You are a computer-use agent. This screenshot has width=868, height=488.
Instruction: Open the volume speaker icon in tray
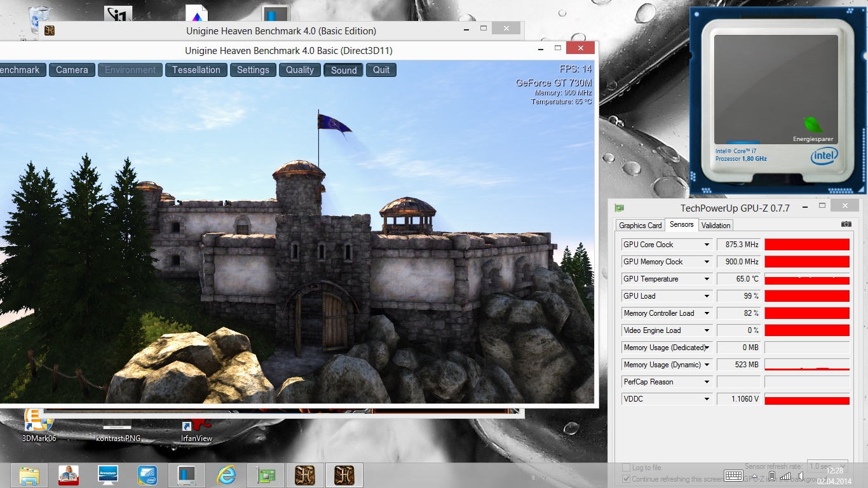coord(801,476)
